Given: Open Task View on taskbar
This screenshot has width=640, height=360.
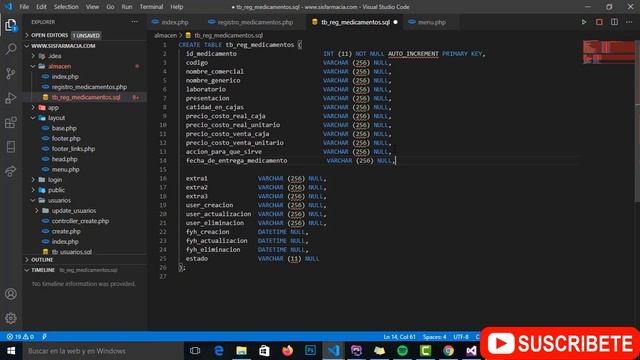Looking at the screenshot, I should 195,351.
